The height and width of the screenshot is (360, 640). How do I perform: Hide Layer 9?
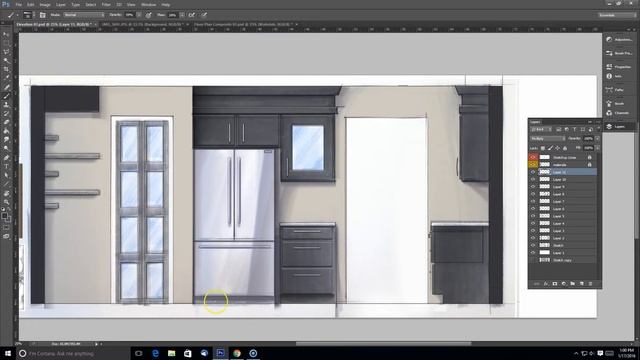(533, 187)
